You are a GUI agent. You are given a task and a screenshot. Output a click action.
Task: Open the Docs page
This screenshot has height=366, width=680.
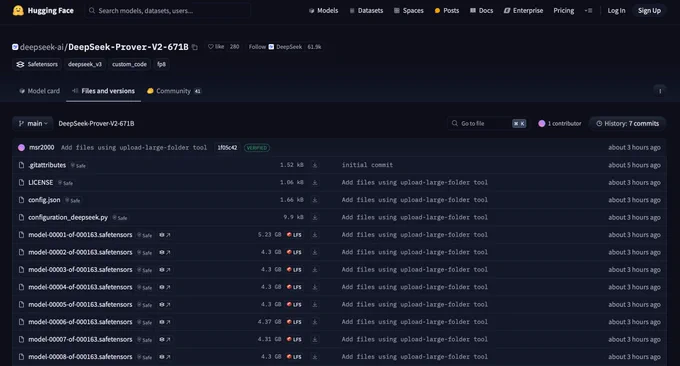coord(481,10)
